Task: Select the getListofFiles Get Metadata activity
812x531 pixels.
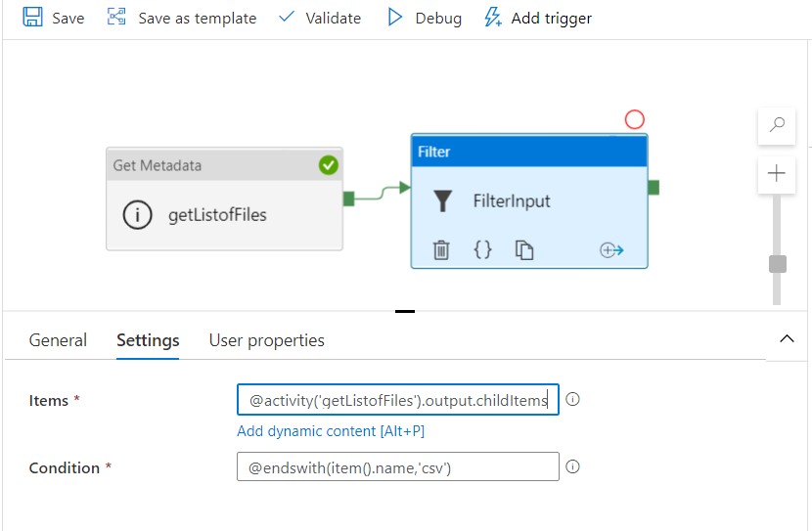Action: (224, 199)
